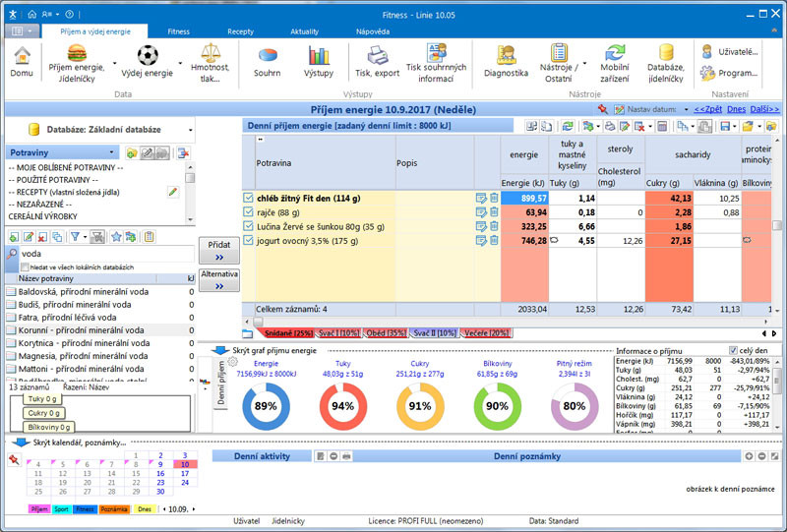Select the Večeře [20%] meal tab
This screenshot has height=532, width=787.
point(486,333)
